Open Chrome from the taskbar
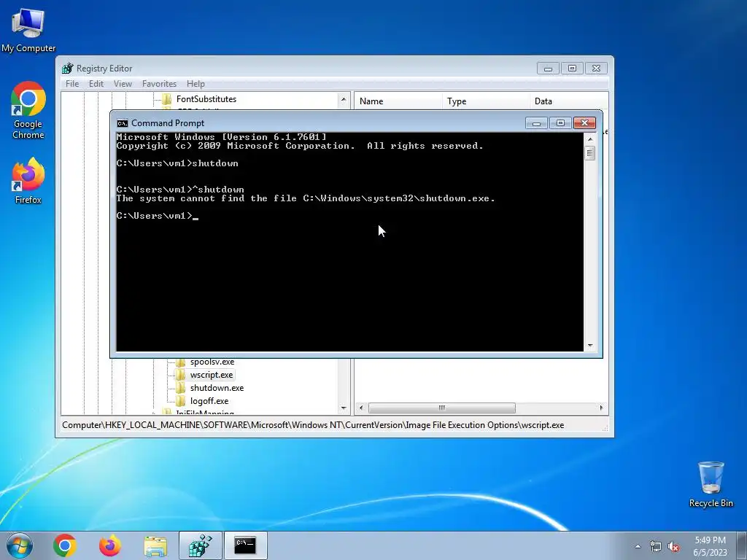The height and width of the screenshot is (560, 747). (65, 545)
